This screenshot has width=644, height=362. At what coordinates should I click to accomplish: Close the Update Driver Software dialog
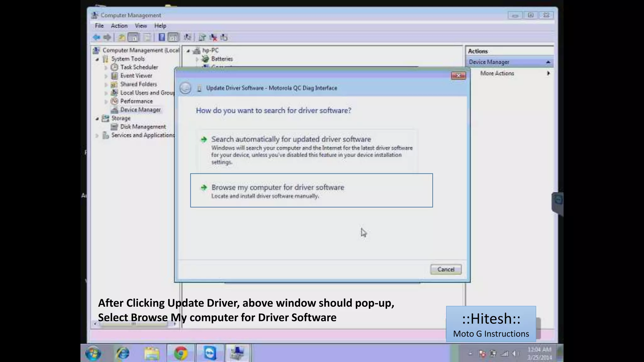click(x=458, y=75)
